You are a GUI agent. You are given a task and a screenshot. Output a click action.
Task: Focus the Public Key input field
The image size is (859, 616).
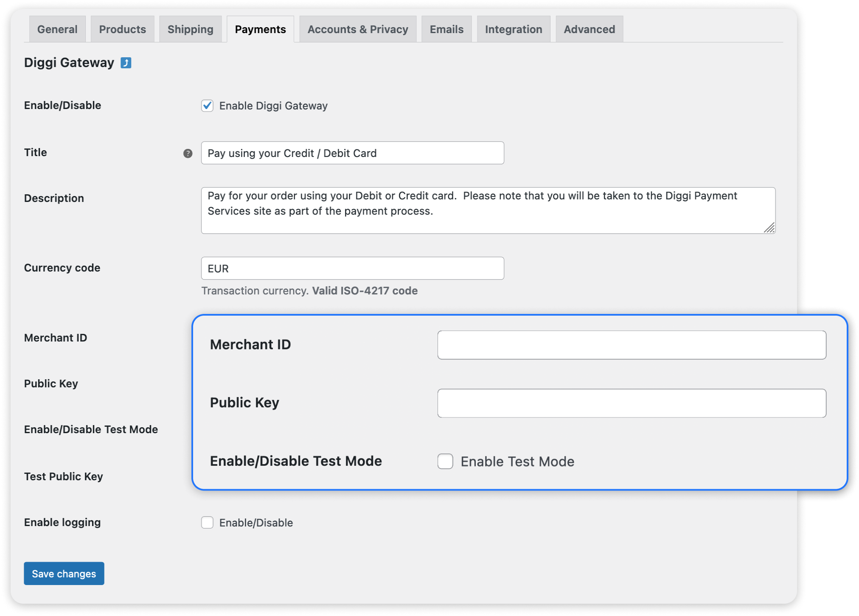pyautogui.click(x=632, y=403)
